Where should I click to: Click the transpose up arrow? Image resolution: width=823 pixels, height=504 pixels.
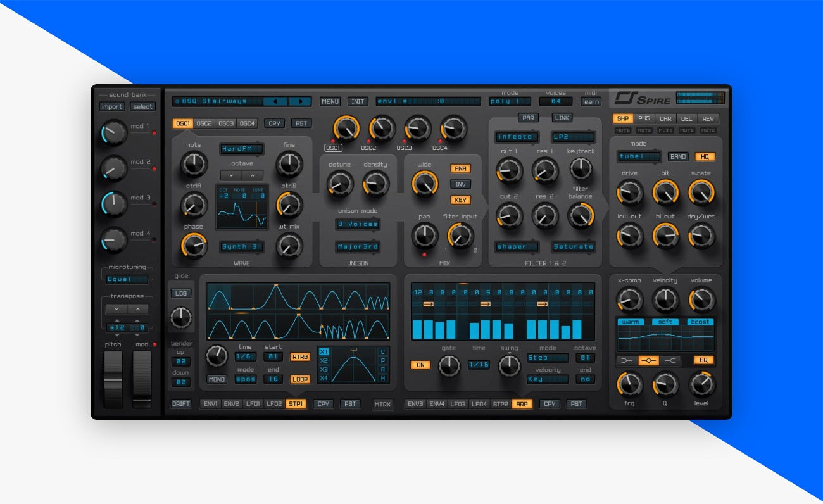(x=138, y=309)
